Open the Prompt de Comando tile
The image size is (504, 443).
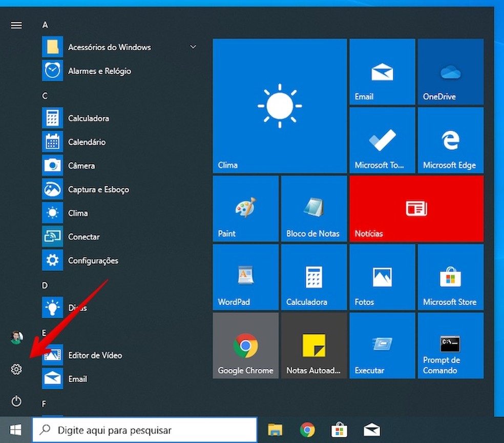450,345
